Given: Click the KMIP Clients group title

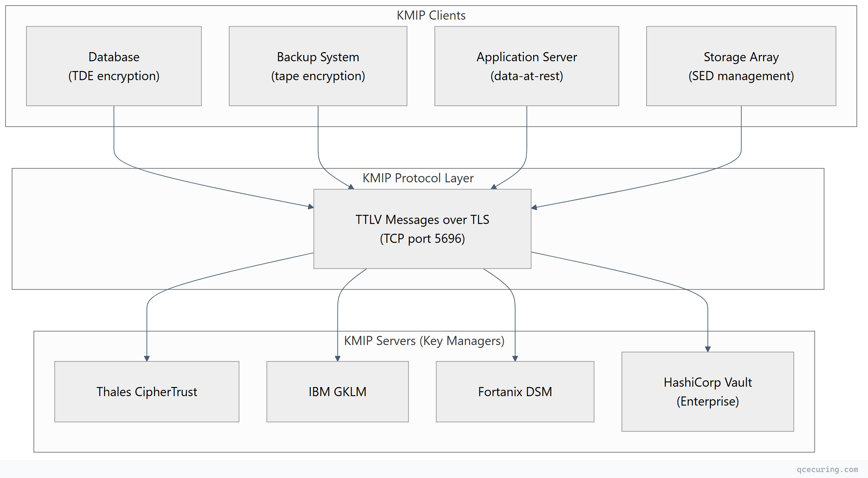Looking at the screenshot, I should [x=431, y=15].
